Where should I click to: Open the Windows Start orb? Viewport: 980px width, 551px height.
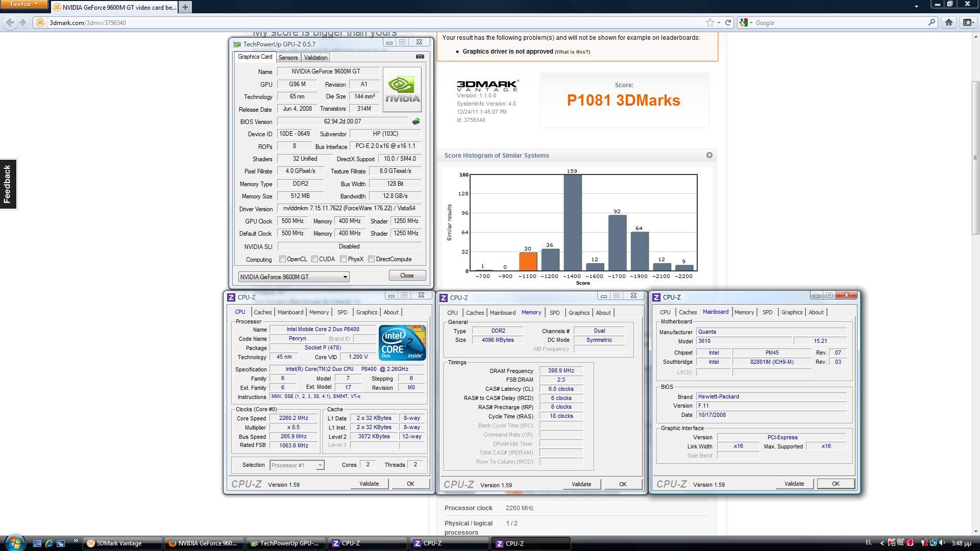[14, 542]
